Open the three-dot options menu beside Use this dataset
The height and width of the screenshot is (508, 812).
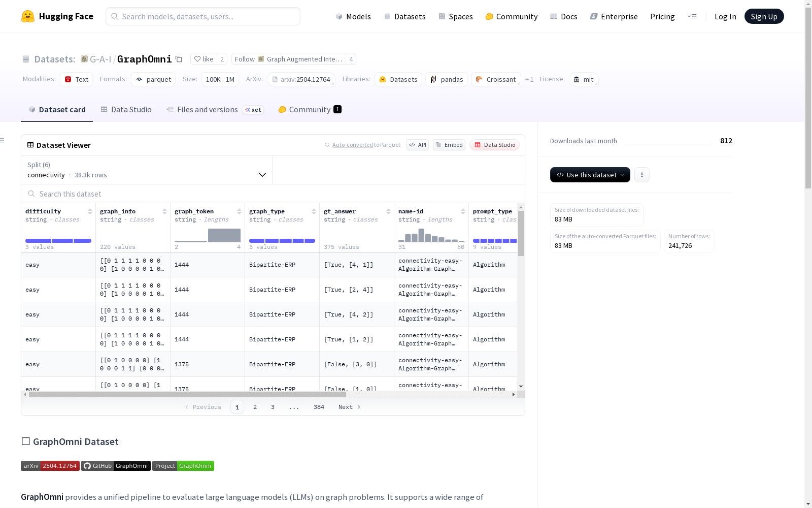click(x=642, y=175)
